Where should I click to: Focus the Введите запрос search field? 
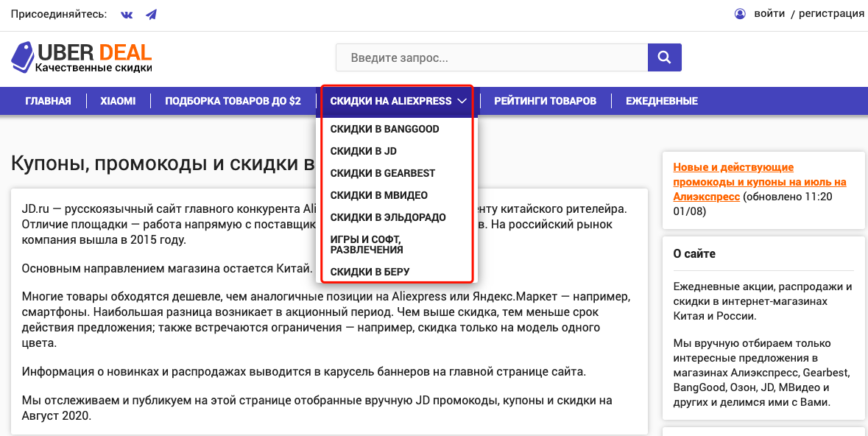[492, 57]
